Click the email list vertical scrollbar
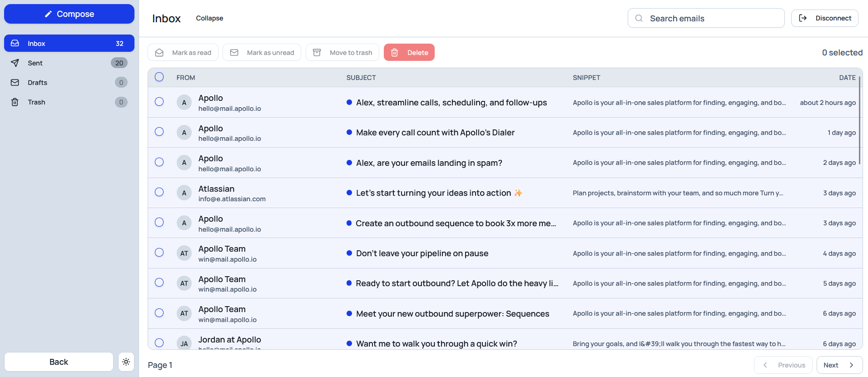 [859, 120]
